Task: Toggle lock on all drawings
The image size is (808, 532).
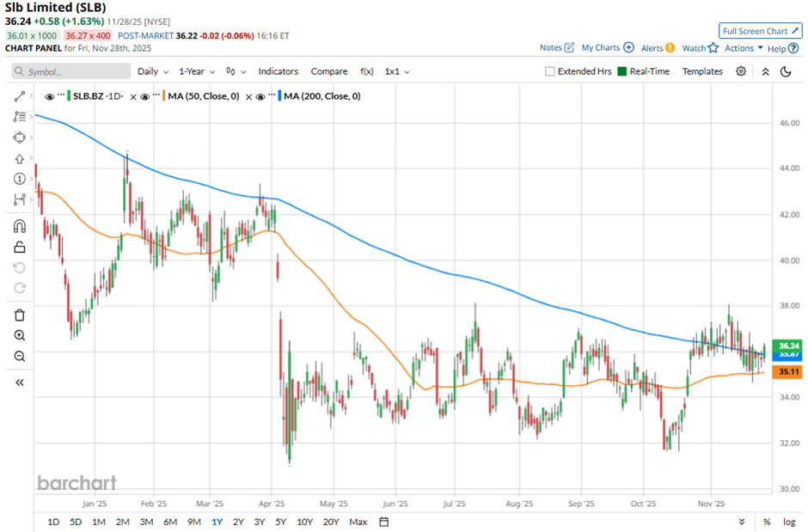Action: [20, 248]
